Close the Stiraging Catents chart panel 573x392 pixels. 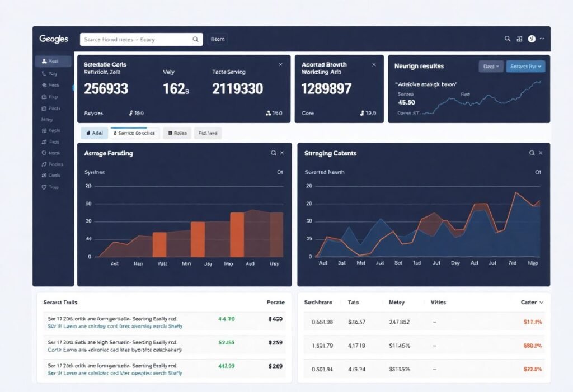tap(541, 153)
